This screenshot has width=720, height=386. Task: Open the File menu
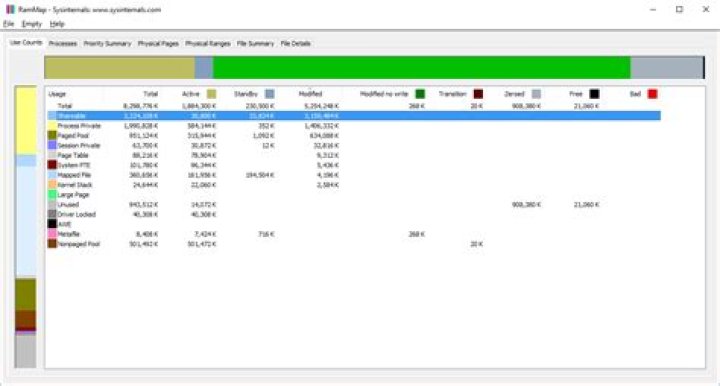click(x=8, y=24)
